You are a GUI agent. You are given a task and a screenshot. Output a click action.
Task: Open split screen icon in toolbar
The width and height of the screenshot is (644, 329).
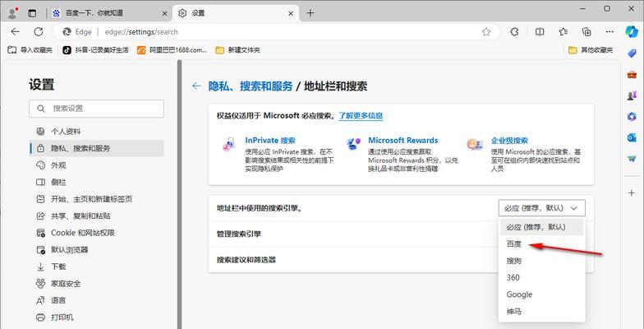coord(540,31)
